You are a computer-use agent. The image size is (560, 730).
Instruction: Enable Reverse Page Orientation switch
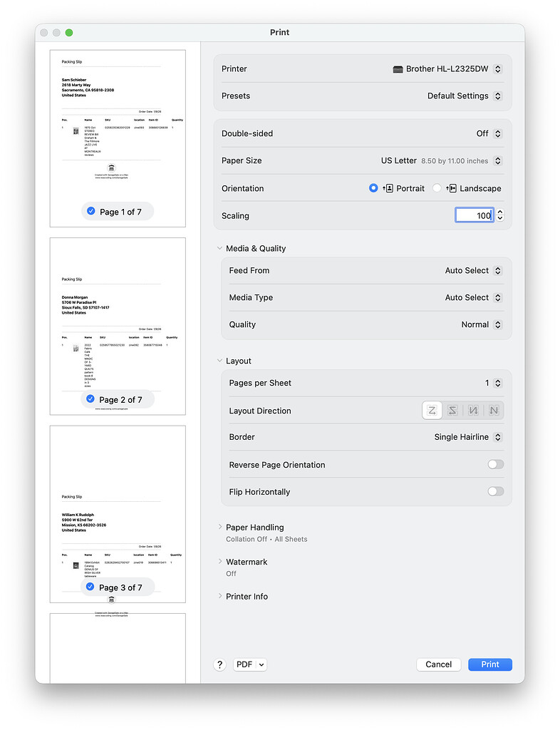(495, 465)
